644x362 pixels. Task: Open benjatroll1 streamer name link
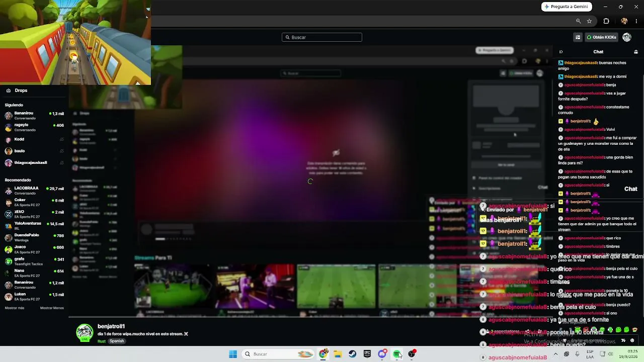click(111, 326)
